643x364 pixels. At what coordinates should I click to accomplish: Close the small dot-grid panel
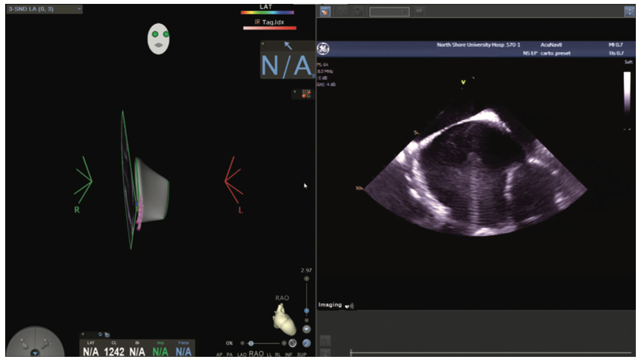click(x=295, y=91)
